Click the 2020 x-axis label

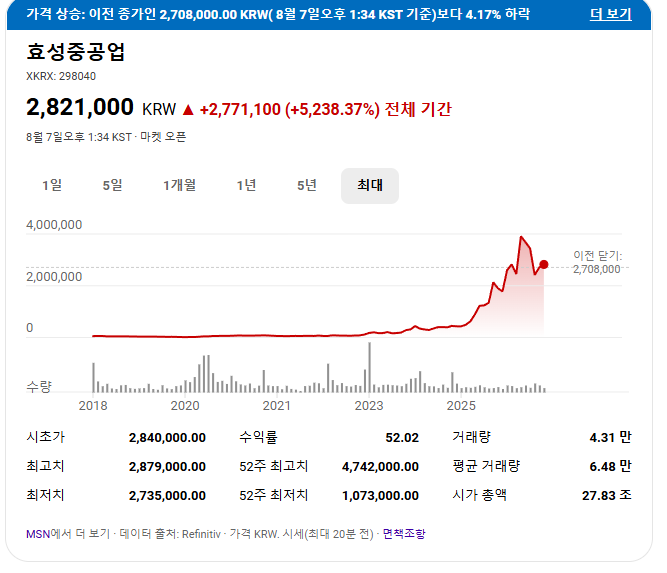pyautogui.click(x=185, y=406)
